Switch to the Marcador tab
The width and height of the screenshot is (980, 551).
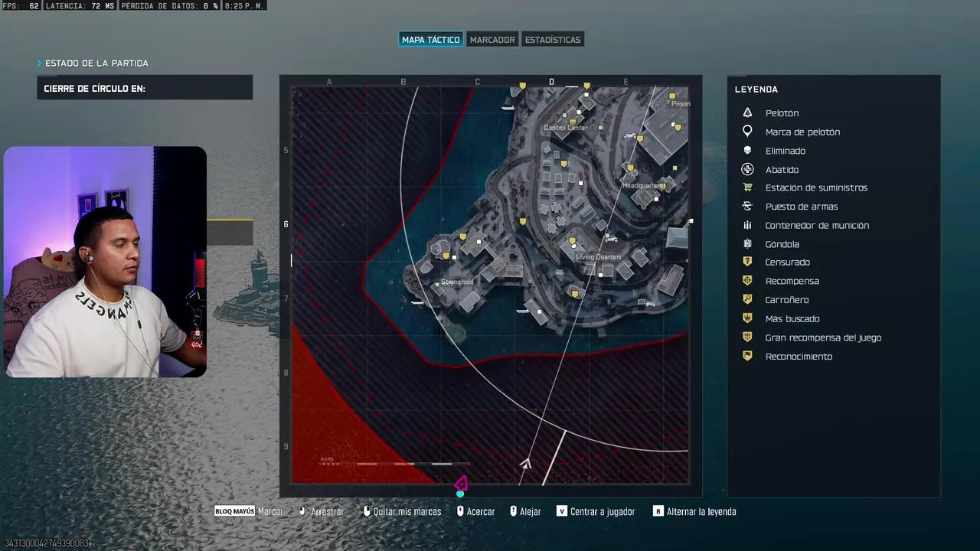tap(492, 40)
